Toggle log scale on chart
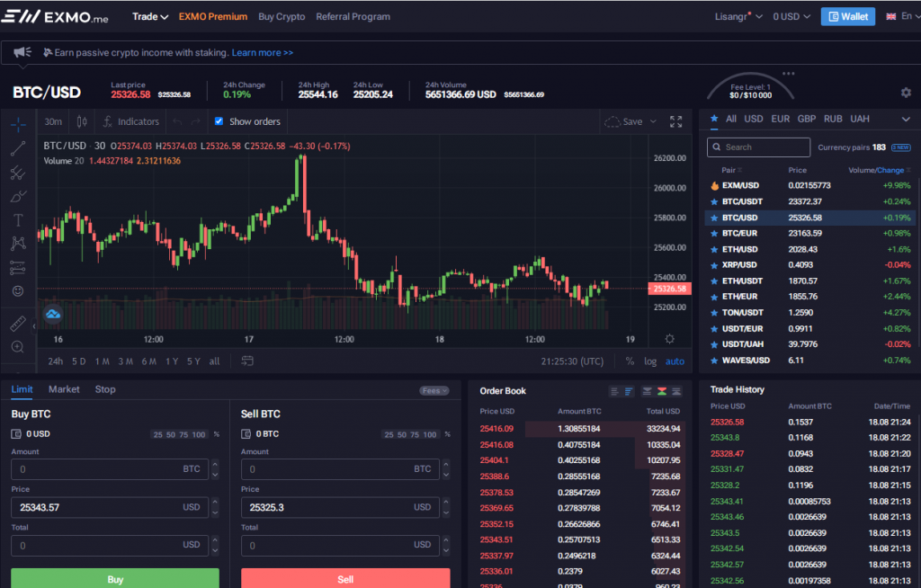The image size is (921, 588). [650, 361]
